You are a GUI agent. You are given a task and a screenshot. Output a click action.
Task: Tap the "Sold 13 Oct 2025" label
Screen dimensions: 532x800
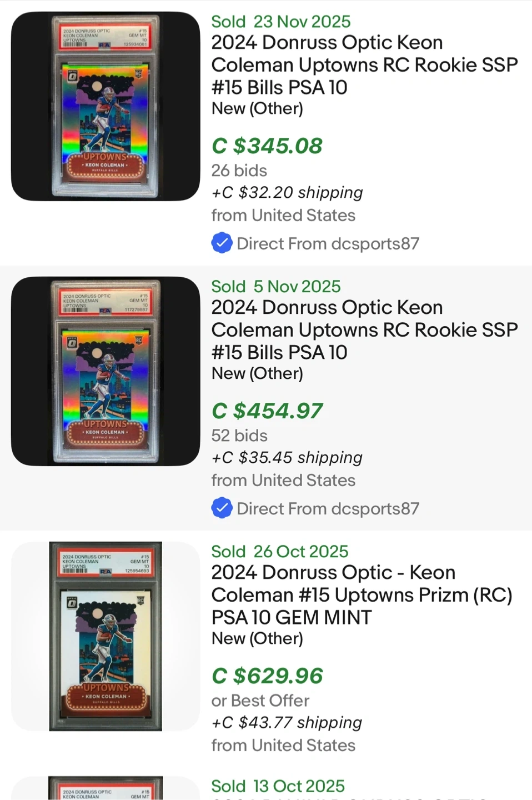(278, 786)
